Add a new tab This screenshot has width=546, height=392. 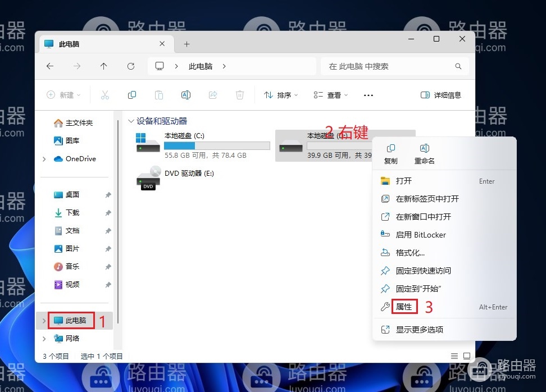[186, 44]
